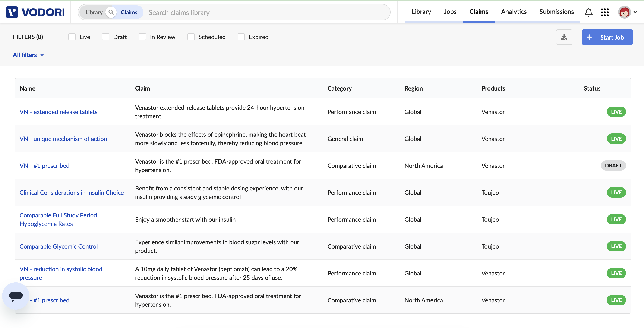Switch search scope to Library
The height and width of the screenshot is (328, 644).
[x=94, y=12]
